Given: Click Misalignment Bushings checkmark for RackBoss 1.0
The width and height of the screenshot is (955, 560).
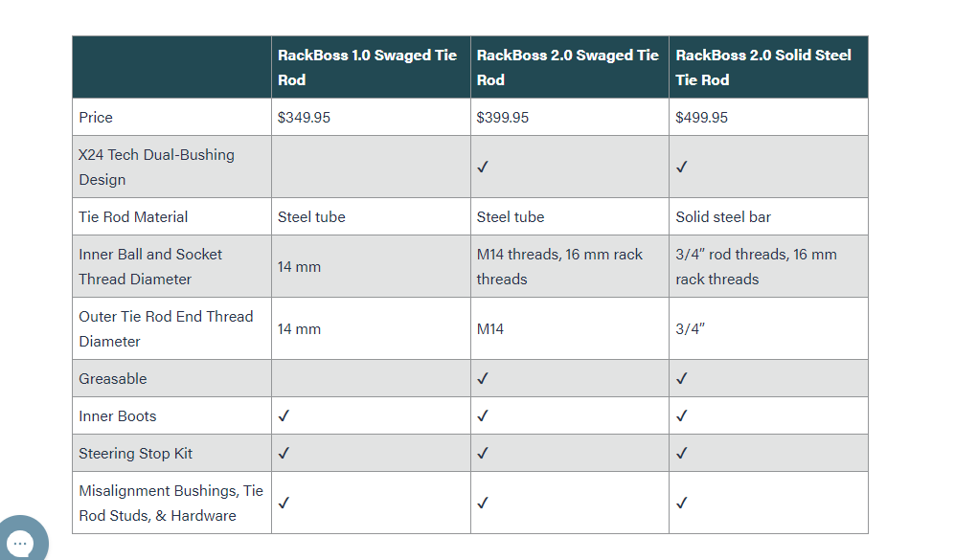Looking at the screenshot, I should (x=284, y=503).
